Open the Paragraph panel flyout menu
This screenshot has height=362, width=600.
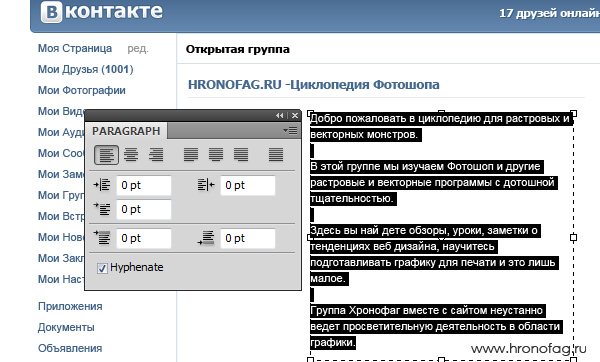[290, 131]
